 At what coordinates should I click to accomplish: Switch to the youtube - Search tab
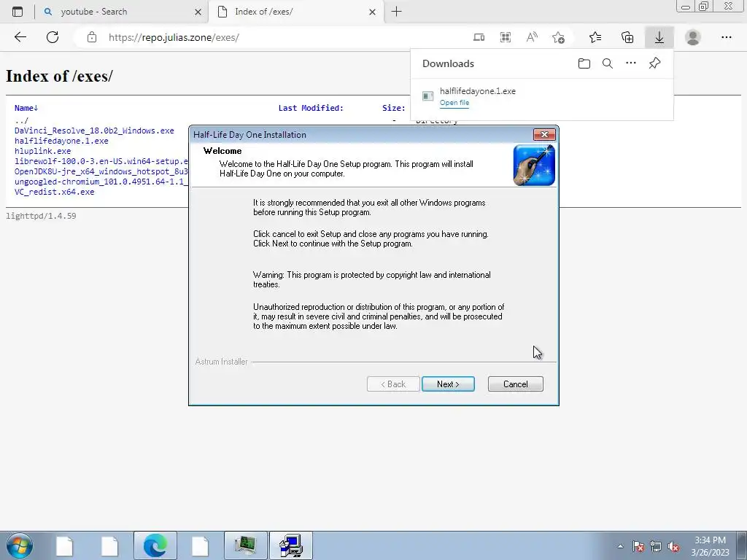click(x=120, y=12)
